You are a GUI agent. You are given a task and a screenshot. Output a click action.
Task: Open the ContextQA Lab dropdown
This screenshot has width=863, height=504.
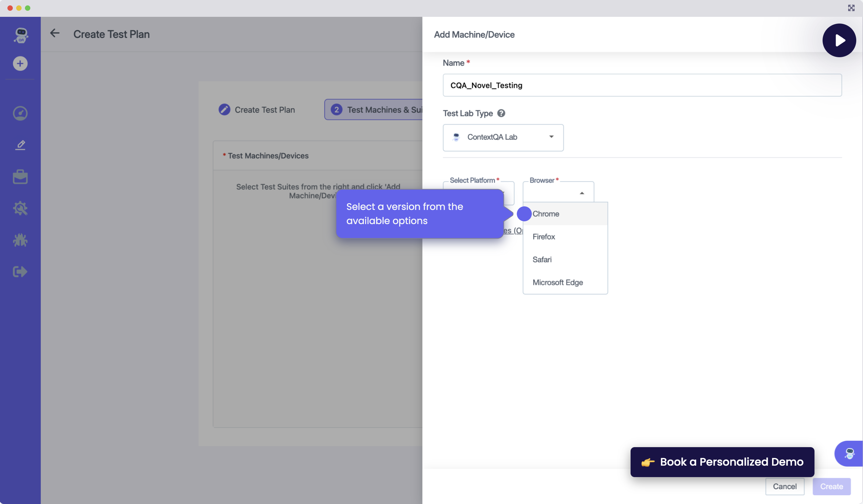coord(503,137)
